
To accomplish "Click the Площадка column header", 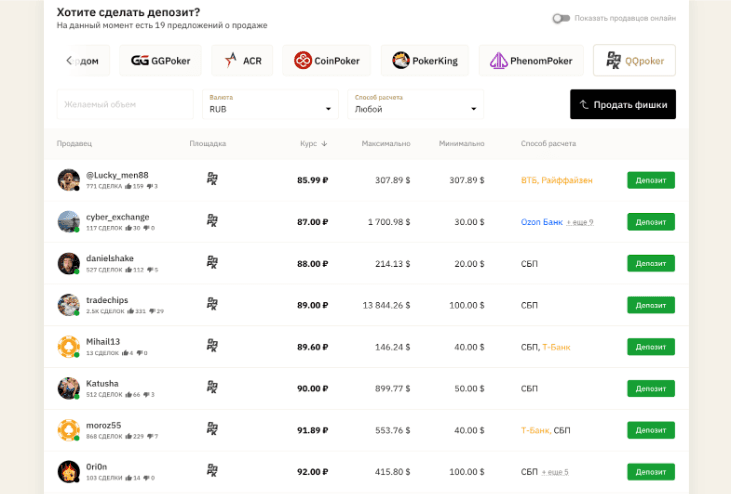I will (x=207, y=144).
